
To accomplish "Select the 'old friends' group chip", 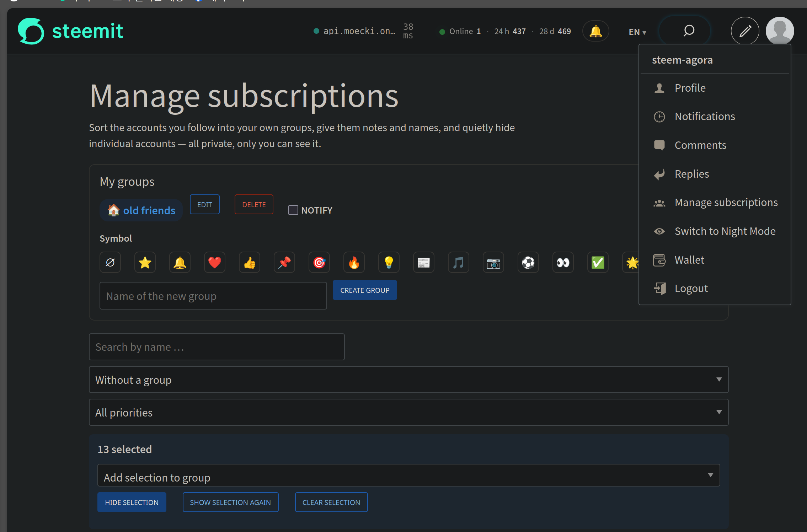I will [x=141, y=210].
